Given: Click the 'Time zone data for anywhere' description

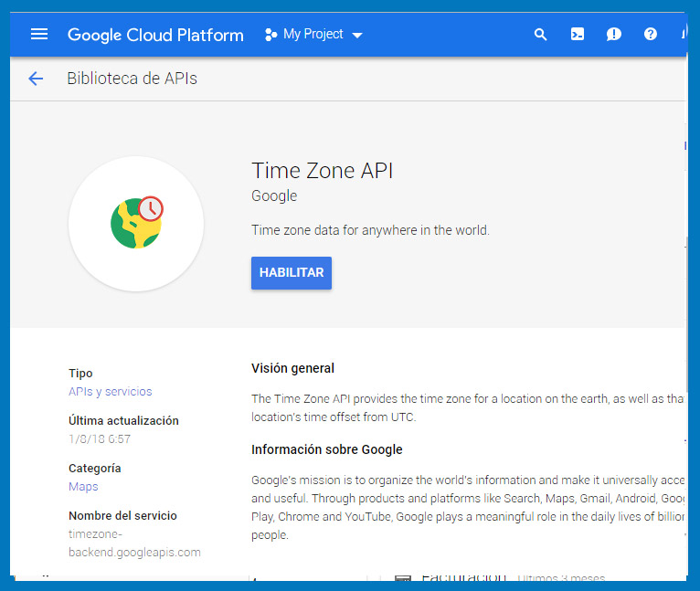Looking at the screenshot, I should pyautogui.click(x=370, y=230).
